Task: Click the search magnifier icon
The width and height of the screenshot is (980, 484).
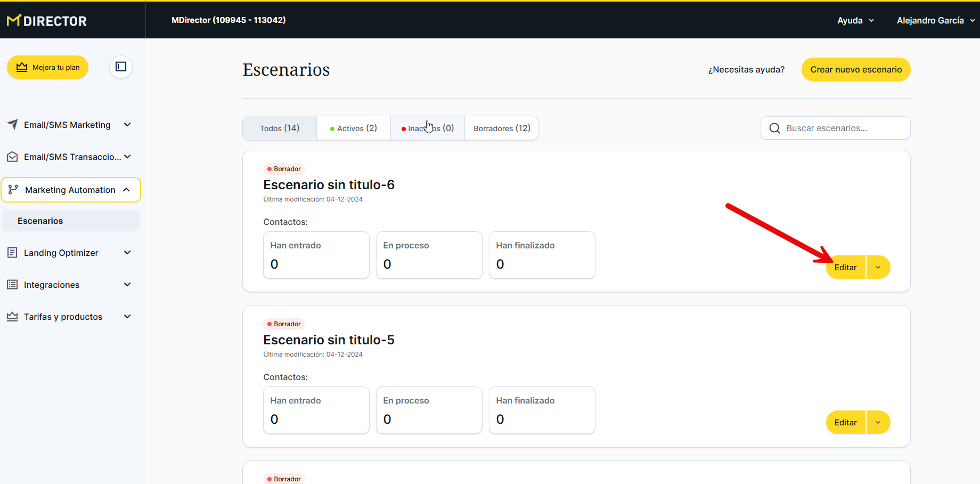Action: click(x=775, y=128)
